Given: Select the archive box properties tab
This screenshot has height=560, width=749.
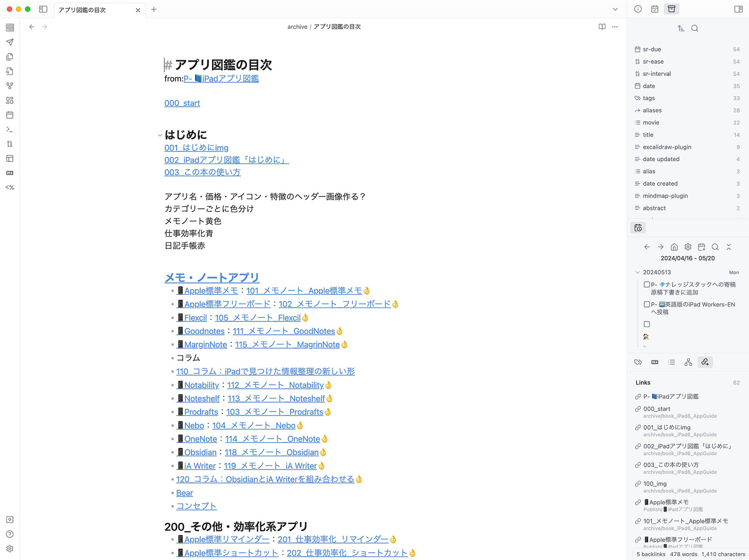Looking at the screenshot, I should tap(672, 9).
